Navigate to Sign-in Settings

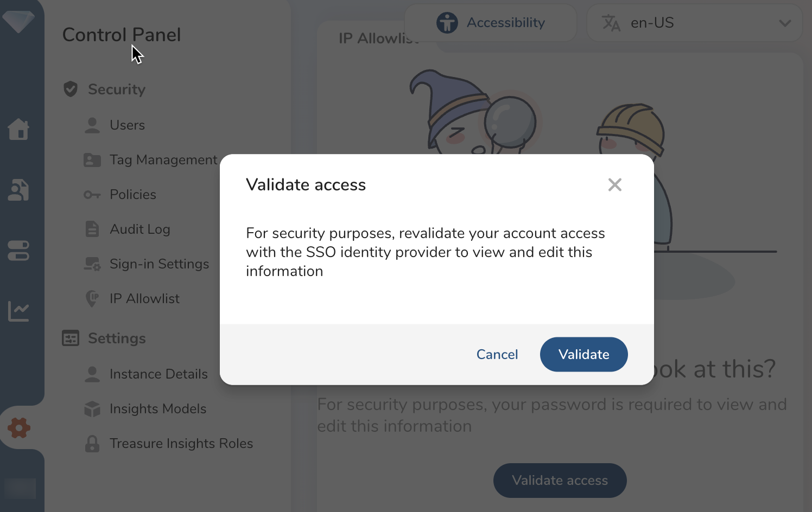tap(159, 264)
